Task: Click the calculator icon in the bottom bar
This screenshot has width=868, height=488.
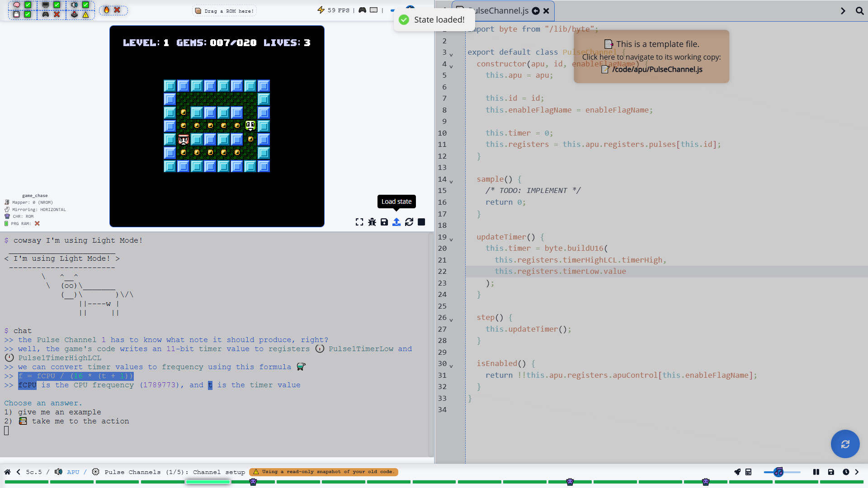Action: click(749, 472)
